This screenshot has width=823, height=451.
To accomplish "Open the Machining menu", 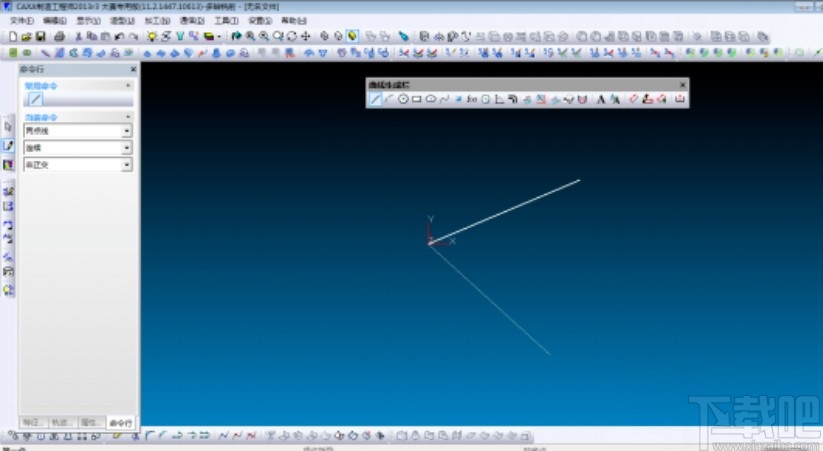I will click(x=157, y=20).
